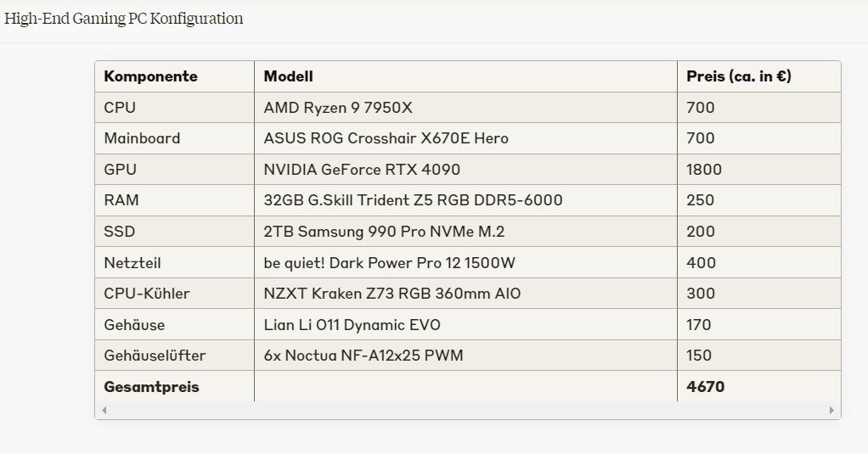This screenshot has height=454, width=868.
Task: Click the Samsung 990 Pro NVMe cell
Action: coord(465,231)
